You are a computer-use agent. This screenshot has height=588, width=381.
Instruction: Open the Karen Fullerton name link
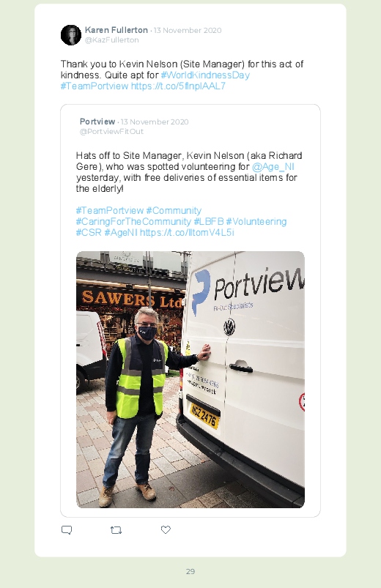(116, 30)
